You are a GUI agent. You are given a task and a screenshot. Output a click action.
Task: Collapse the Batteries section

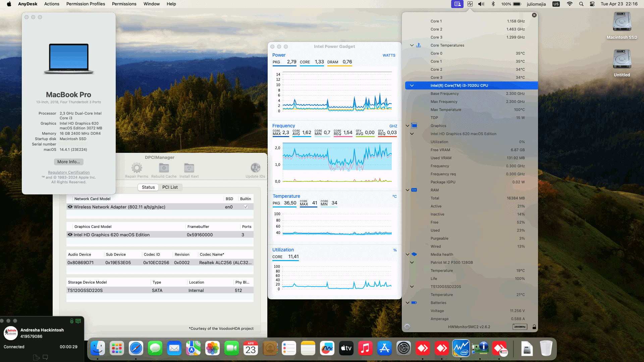click(x=408, y=303)
